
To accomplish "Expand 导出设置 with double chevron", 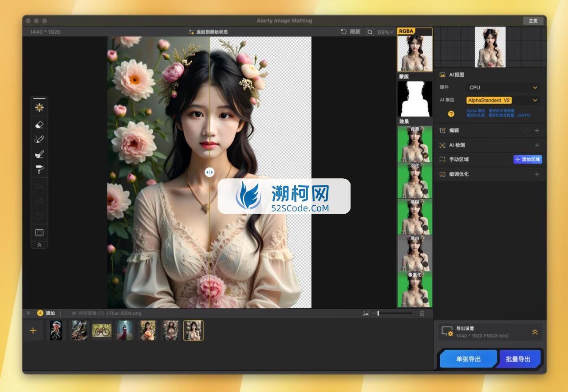I will tap(535, 332).
